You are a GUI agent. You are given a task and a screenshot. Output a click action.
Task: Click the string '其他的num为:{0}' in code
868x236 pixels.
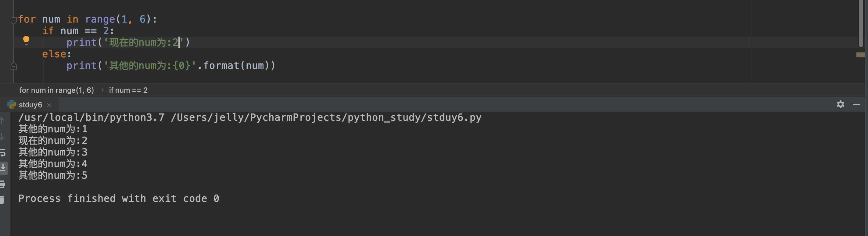pyautogui.click(x=150, y=65)
